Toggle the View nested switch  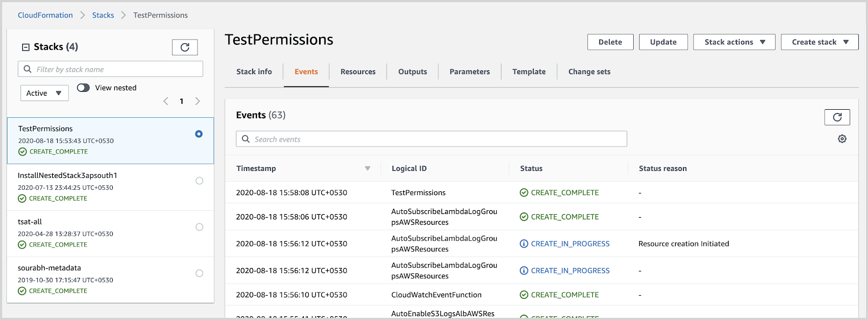coord(83,88)
